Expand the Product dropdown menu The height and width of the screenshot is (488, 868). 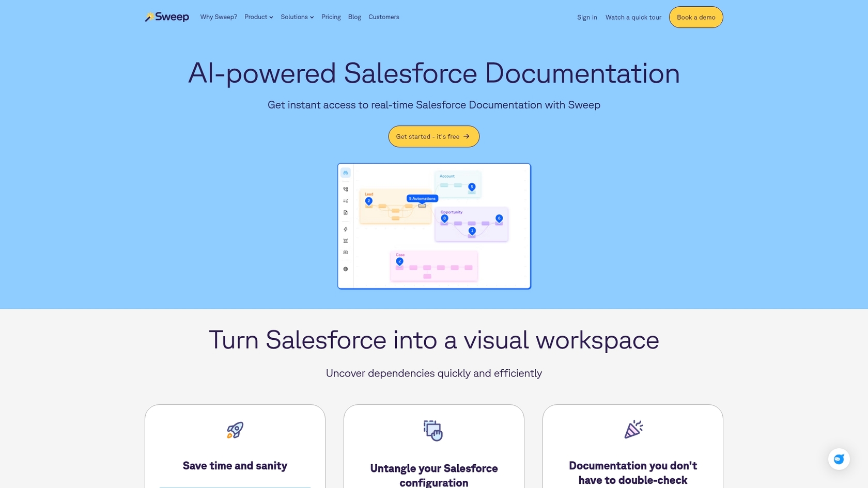[258, 17]
